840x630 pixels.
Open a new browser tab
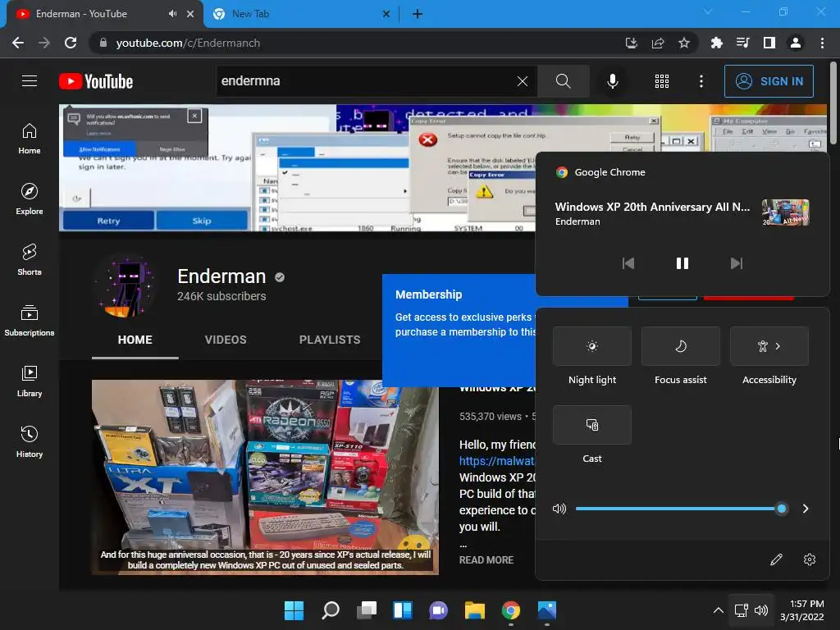[418, 14]
